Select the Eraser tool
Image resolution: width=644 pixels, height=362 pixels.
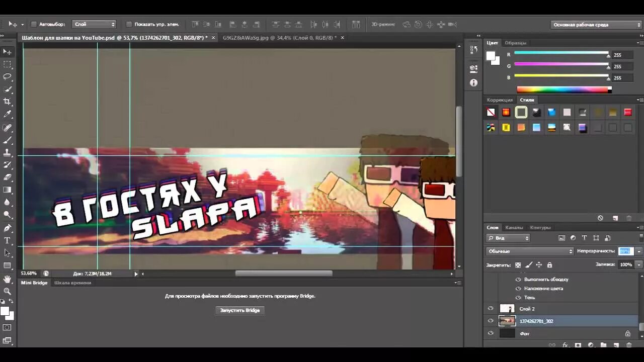click(x=7, y=177)
